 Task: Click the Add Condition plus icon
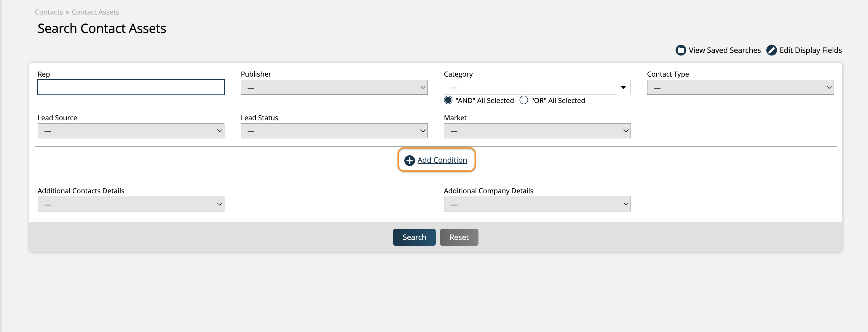(x=409, y=160)
